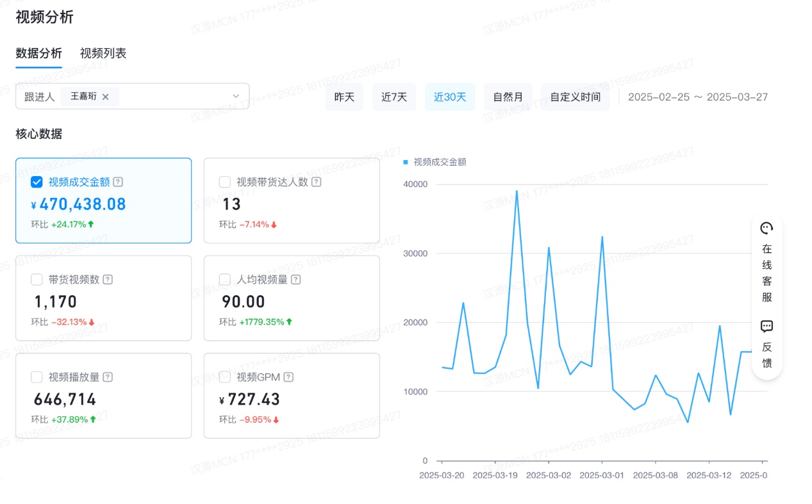The image size is (812, 504).
Task: Click the 自然月 time range button
Action: 508,97
